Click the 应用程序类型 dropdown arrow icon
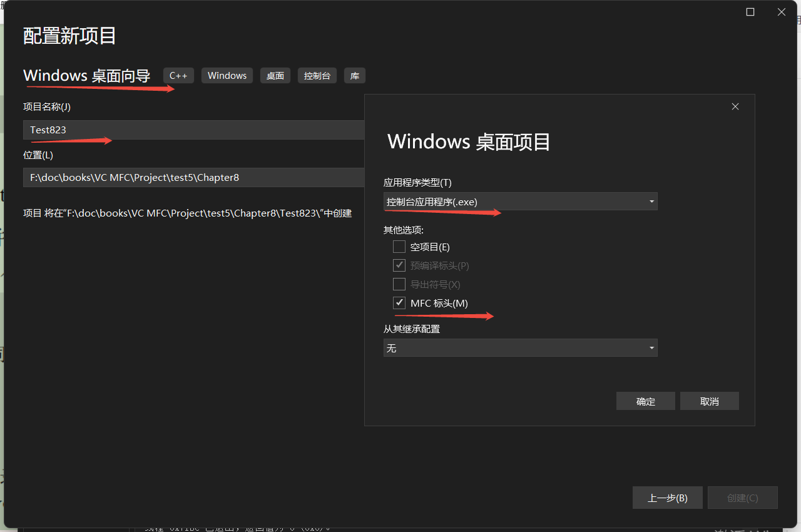801x532 pixels. point(651,201)
